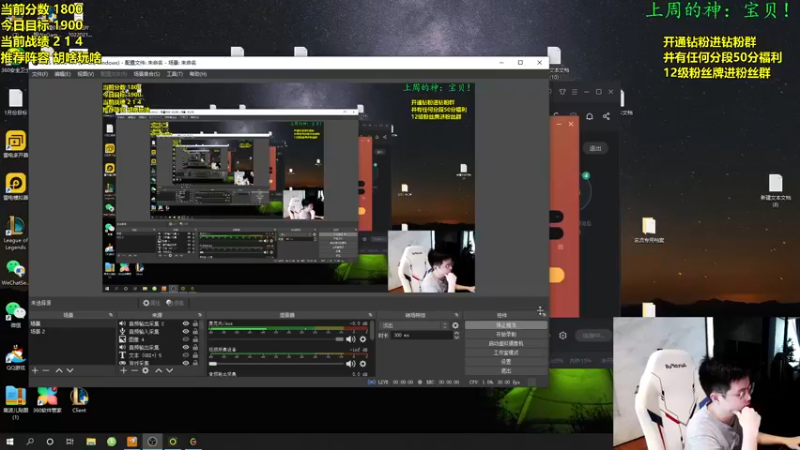
Task: Open the 微信 WeChat desktop shortcut
Action: point(15,313)
